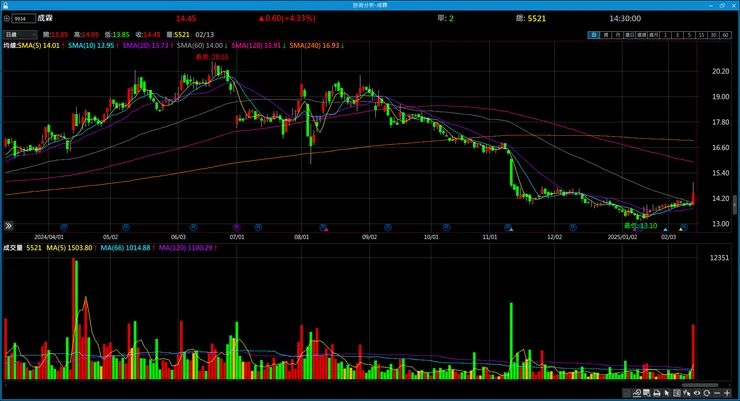This screenshot has height=401, width=740.
Task: Click the last price 14.45 in header
Action: point(185,18)
